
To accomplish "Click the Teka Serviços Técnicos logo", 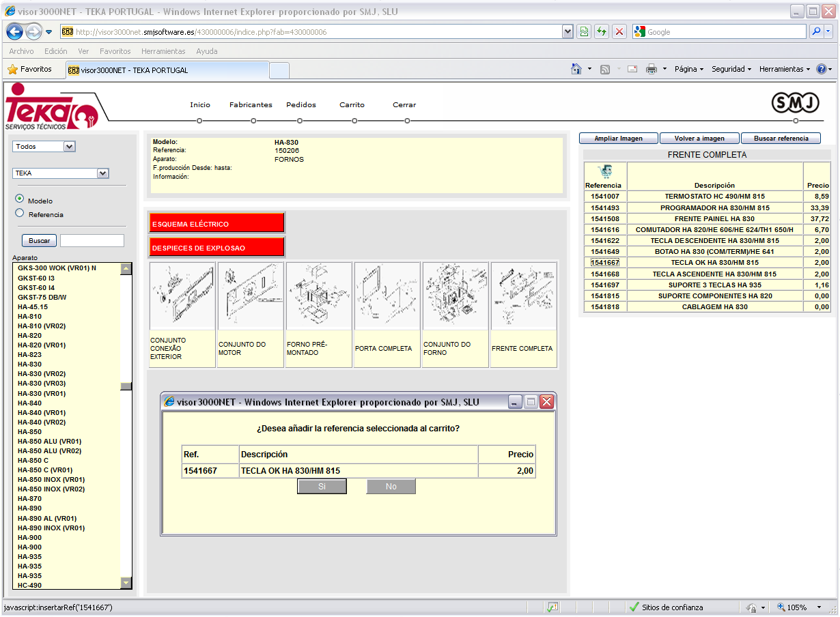I will [x=52, y=106].
